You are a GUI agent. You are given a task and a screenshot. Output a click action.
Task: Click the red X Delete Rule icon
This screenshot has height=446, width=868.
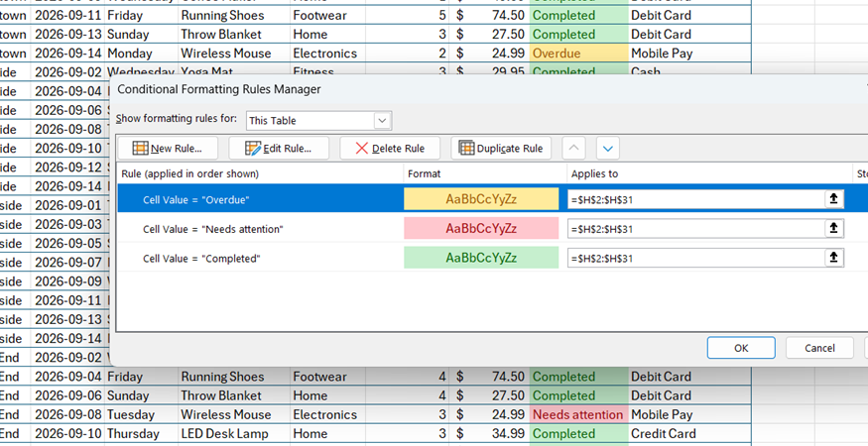coord(361,149)
